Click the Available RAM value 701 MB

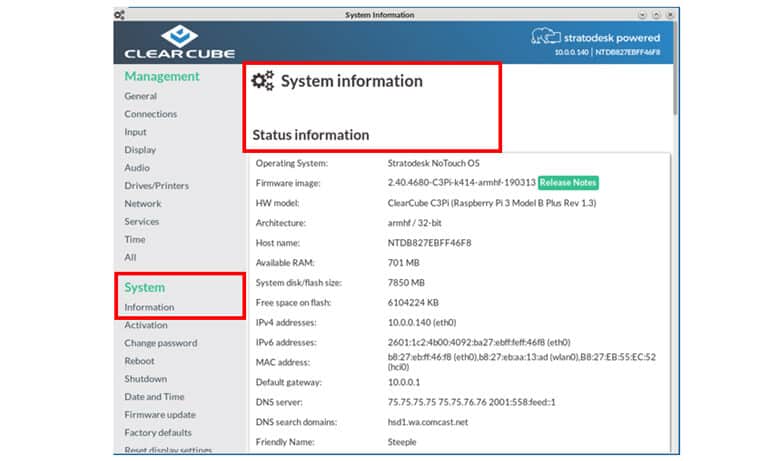403,263
